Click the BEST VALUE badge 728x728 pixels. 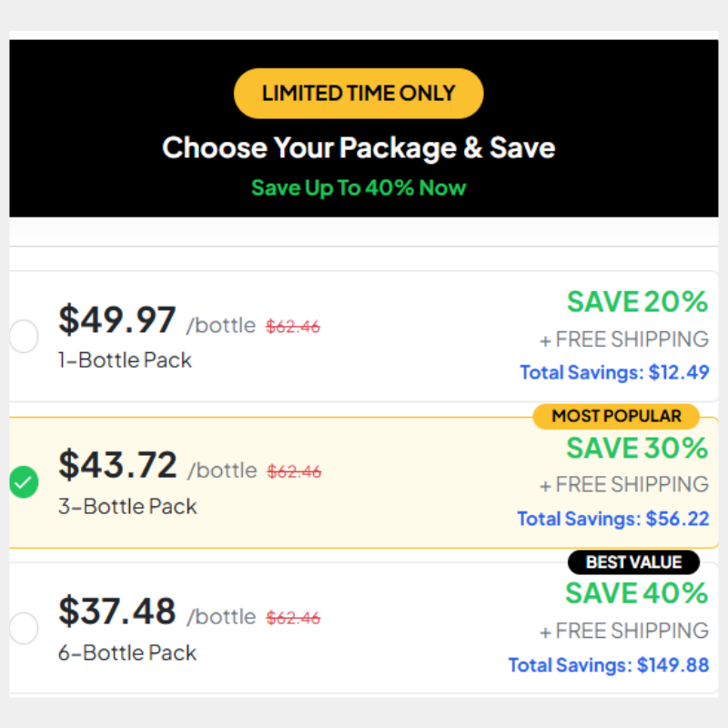click(x=633, y=562)
